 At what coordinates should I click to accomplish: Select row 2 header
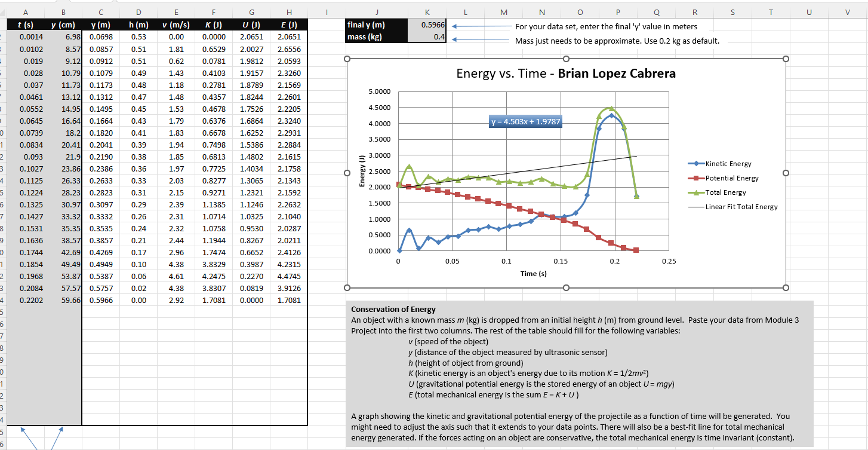point(4,36)
